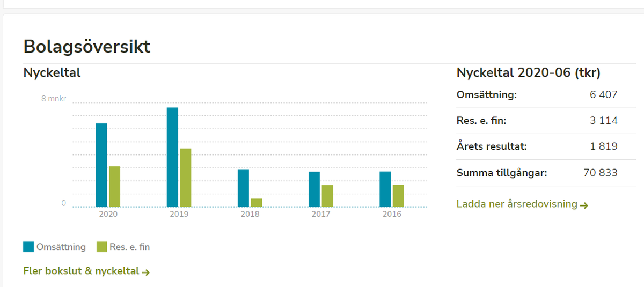Click the blue Omsättning legend swatch
This screenshot has height=287, width=644.
(x=28, y=247)
